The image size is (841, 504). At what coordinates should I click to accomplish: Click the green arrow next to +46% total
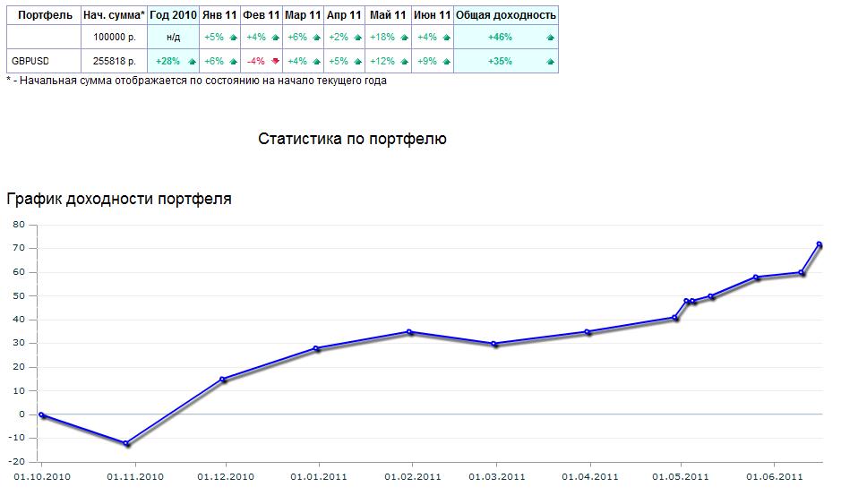pyautogui.click(x=550, y=38)
